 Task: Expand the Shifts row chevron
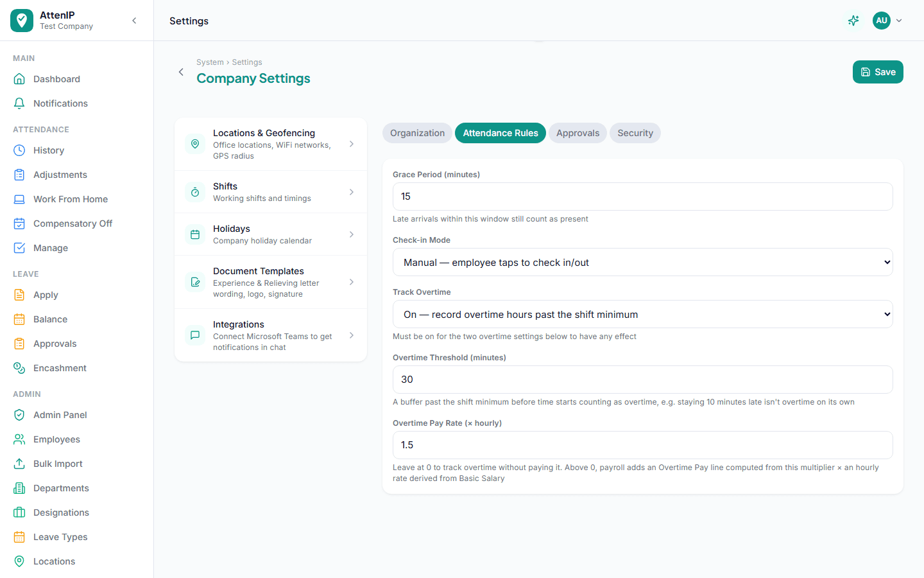coord(352,192)
